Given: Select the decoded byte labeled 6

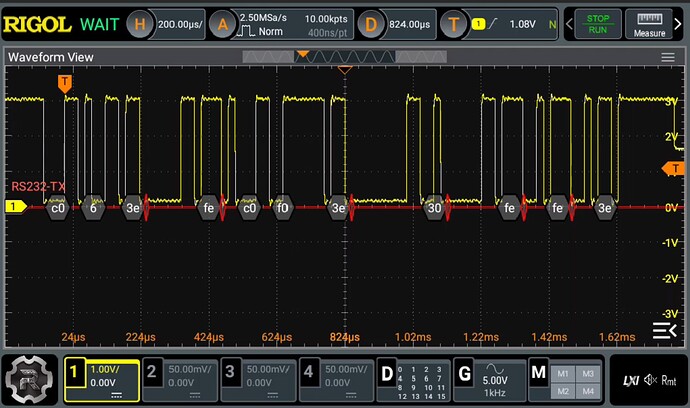Looking at the screenshot, I should (x=93, y=208).
